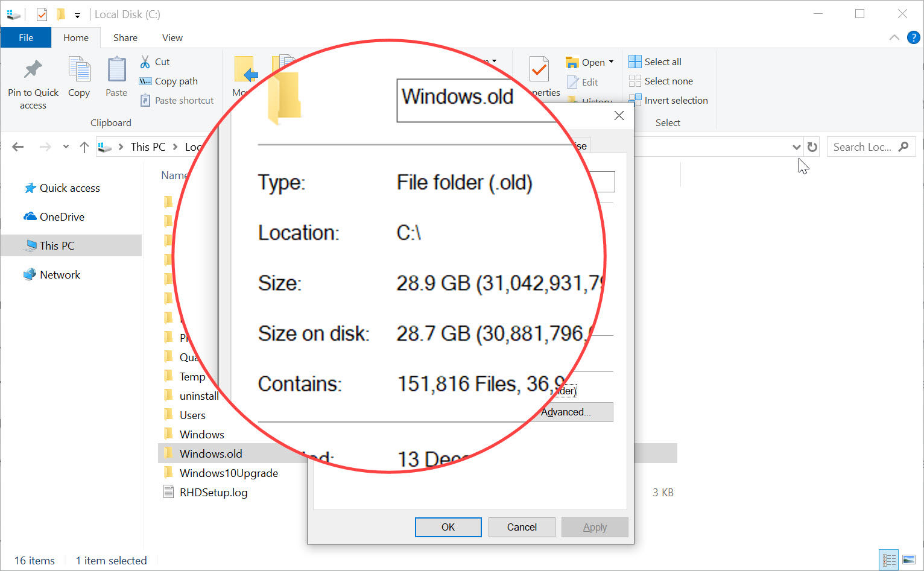Open the File tab
The height and width of the screenshot is (571, 924).
(26, 37)
